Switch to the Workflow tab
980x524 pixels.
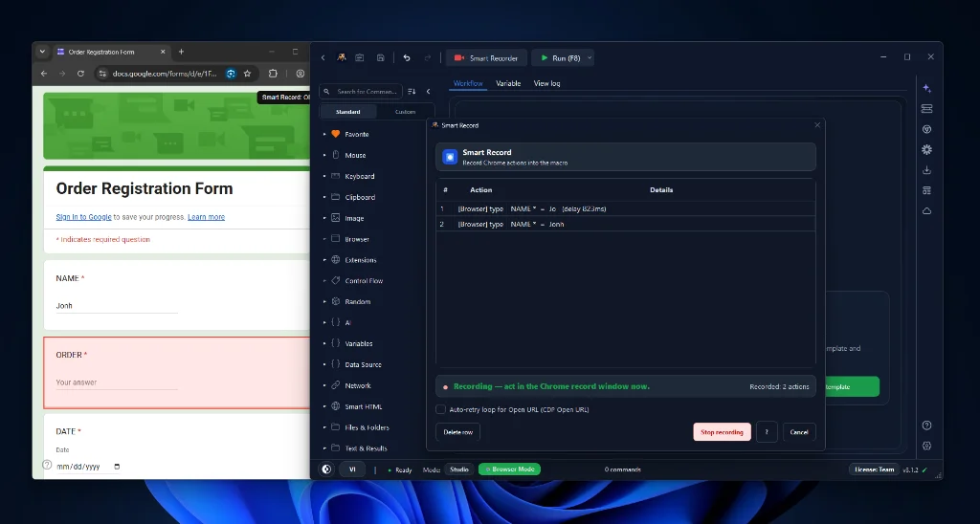click(x=468, y=83)
